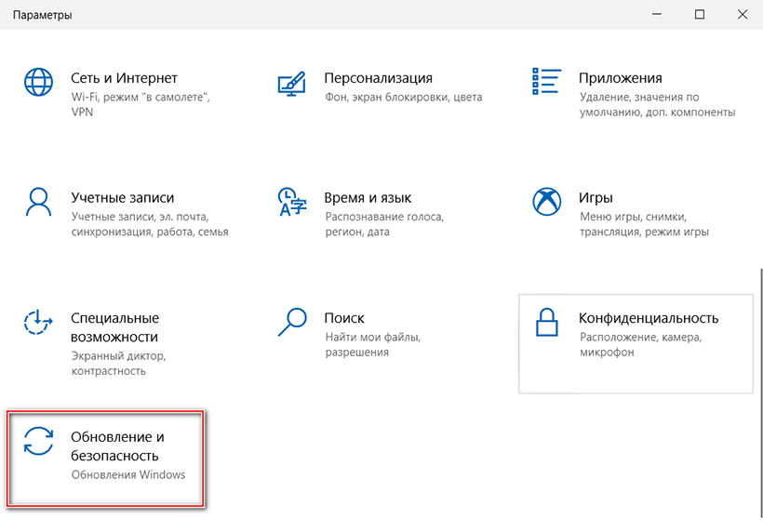Image resolution: width=763 pixels, height=532 pixels.
Task: Click the magnifying glass Поиск icon
Action: click(x=292, y=322)
